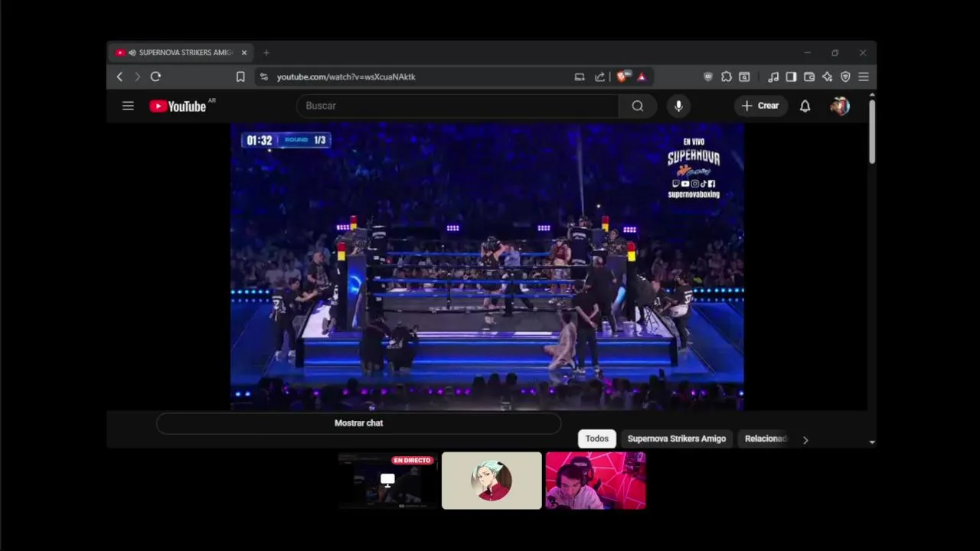This screenshot has width=980, height=551.
Task: Close the browser window
Action: (x=863, y=53)
